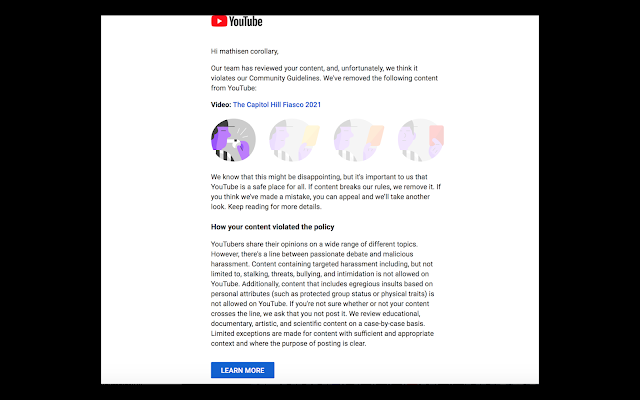Click the paragraph starting 'YouTubers share their opinions'
This screenshot has height=400, width=640.
322,294
